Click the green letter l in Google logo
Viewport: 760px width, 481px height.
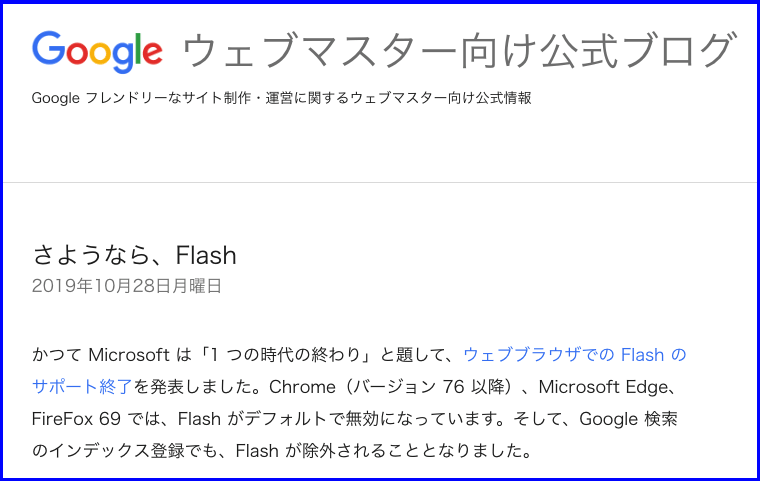139,48
